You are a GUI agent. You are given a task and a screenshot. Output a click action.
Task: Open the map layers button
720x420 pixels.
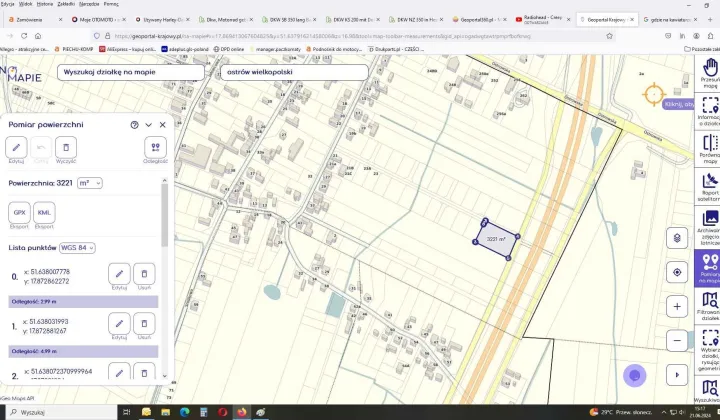coord(677,237)
